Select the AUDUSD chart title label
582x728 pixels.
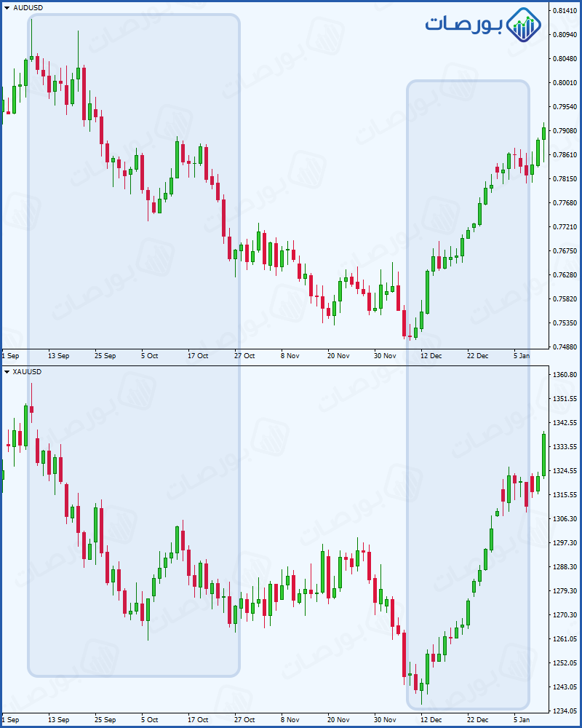pos(28,8)
